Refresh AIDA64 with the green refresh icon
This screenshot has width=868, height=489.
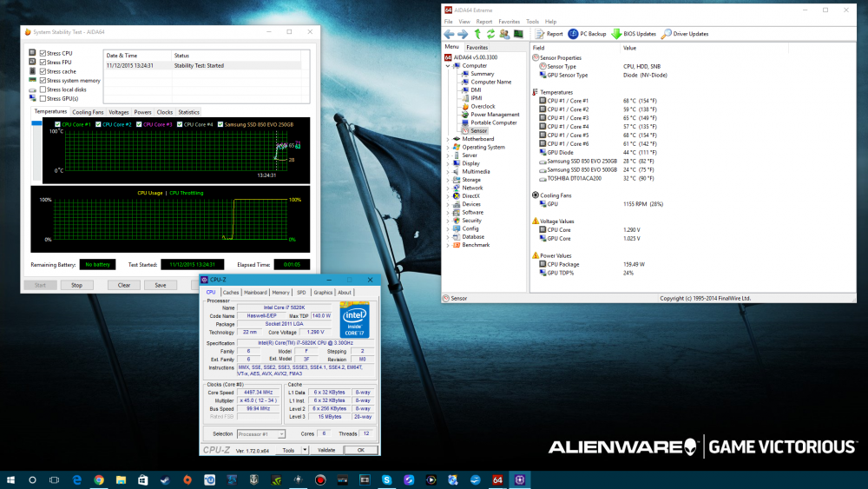click(490, 34)
